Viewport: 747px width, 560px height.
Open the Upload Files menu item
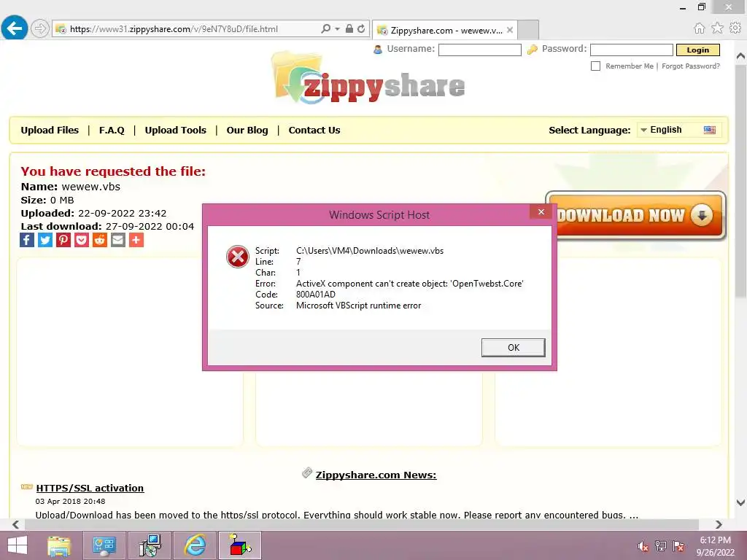pyautogui.click(x=50, y=130)
